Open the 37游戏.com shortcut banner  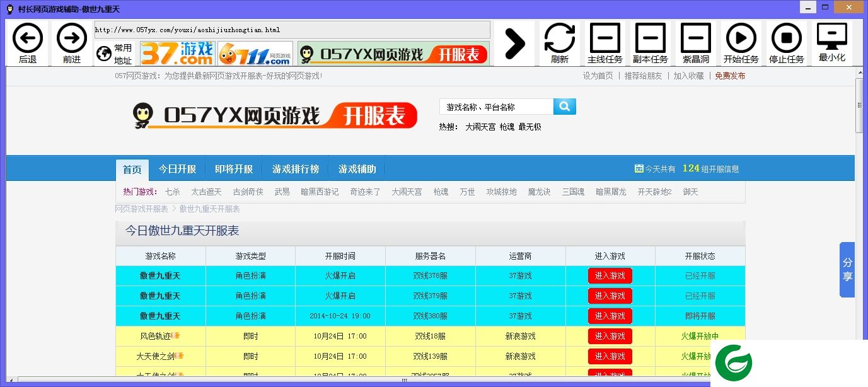177,54
